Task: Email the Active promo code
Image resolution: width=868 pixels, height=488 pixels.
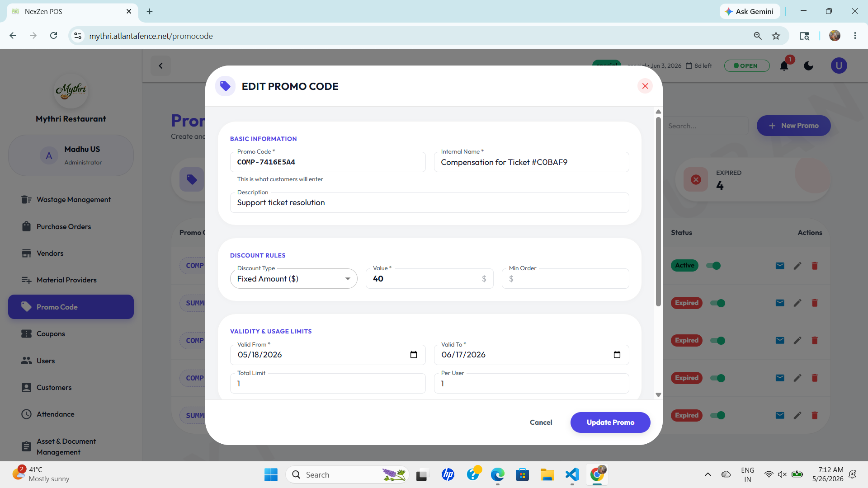Action: click(780, 266)
